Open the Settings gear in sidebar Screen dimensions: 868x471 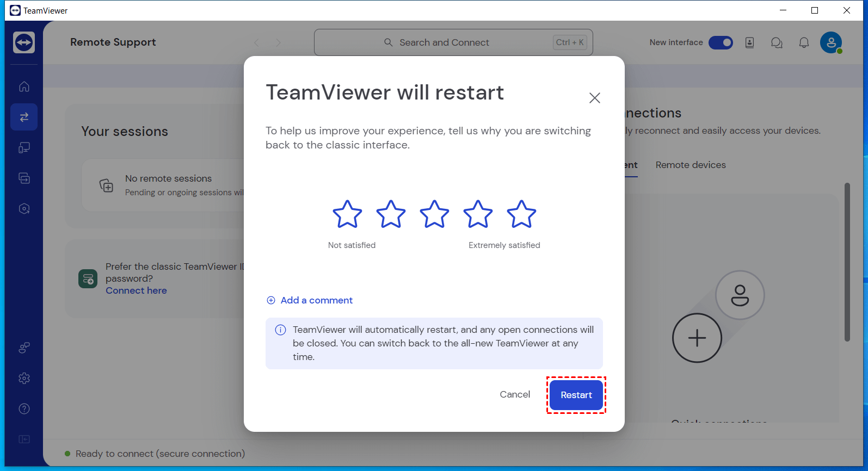(x=24, y=378)
